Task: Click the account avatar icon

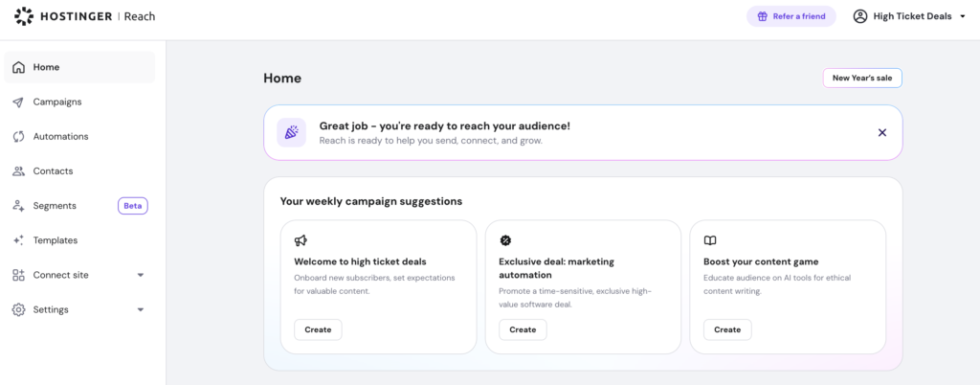Action: [860, 16]
